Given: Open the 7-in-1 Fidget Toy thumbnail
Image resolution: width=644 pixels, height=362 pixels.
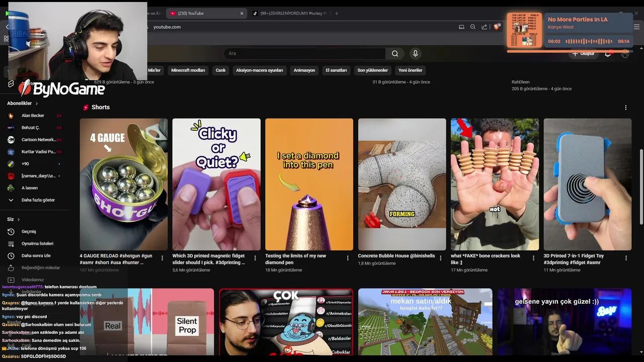Looking at the screenshot, I should point(588,185).
